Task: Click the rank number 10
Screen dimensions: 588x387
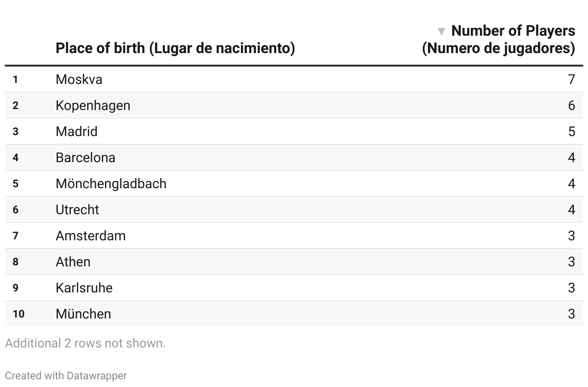Action: click(x=18, y=314)
